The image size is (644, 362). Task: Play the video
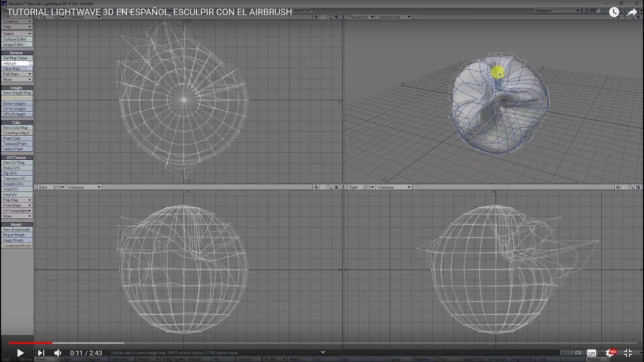21,353
